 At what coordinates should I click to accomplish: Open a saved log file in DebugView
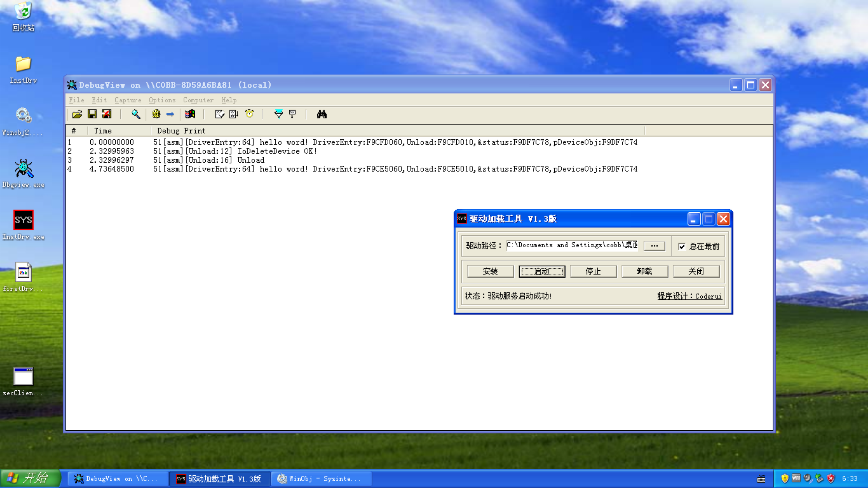coord(77,114)
